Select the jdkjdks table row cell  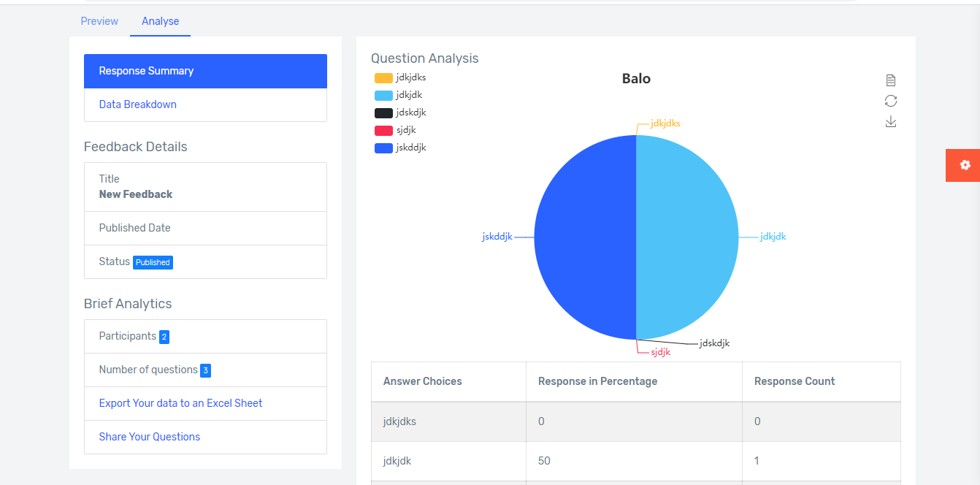448,421
